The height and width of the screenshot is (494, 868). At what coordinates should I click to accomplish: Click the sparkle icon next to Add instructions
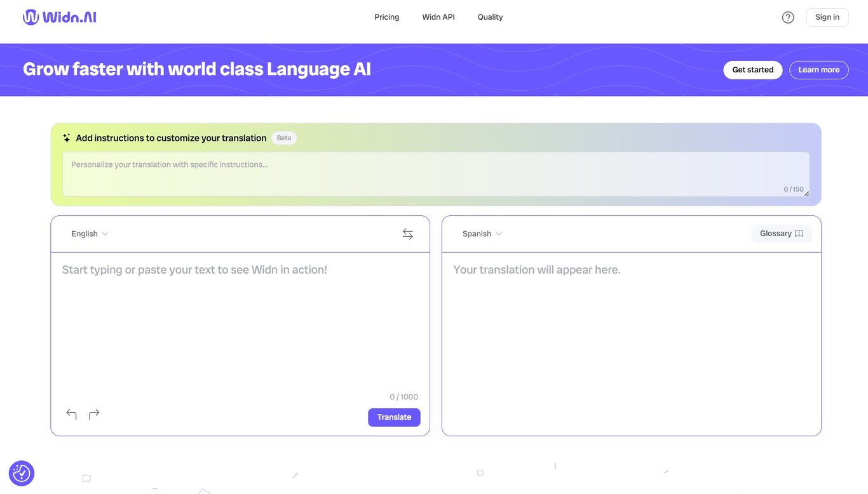point(65,137)
